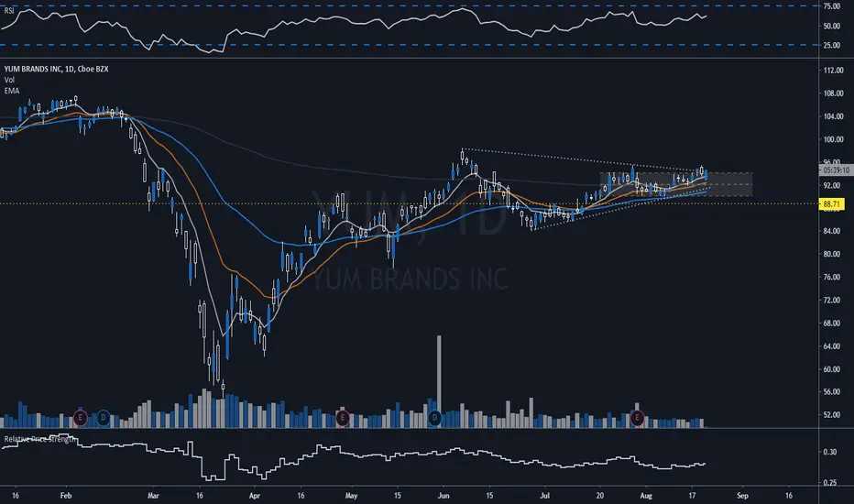Image resolution: width=854 pixels, height=504 pixels.
Task: Click the yellow 88.71 price label
Action: click(831, 204)
